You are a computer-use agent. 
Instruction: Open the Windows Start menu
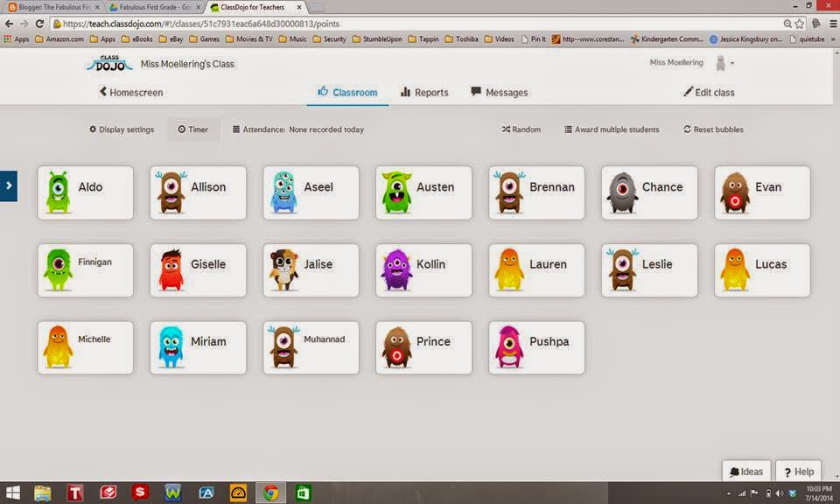pyautogui.click(x=12, y=492)
